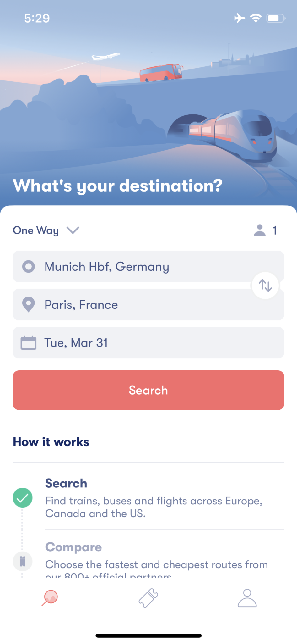Image resolution: width=297 pixels, height=644 pixels.
Task: Tap the destination pin icon
Action: (29, 304)
